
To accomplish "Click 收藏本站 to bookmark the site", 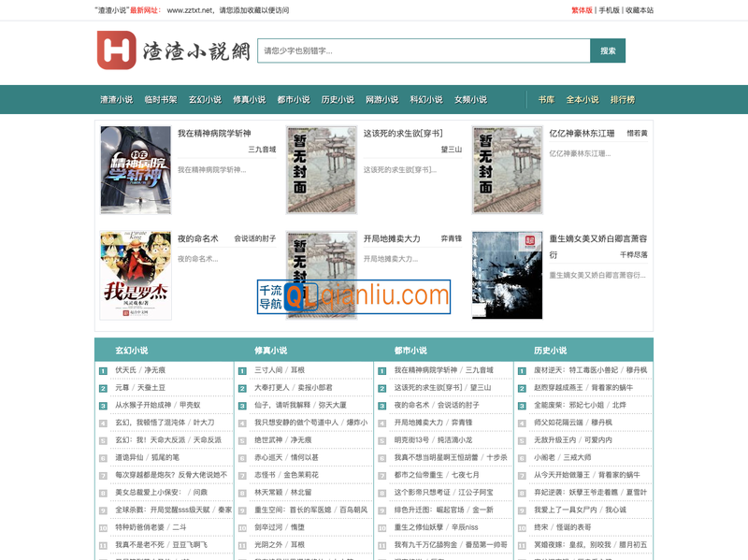I will click(x=640, y=12).
